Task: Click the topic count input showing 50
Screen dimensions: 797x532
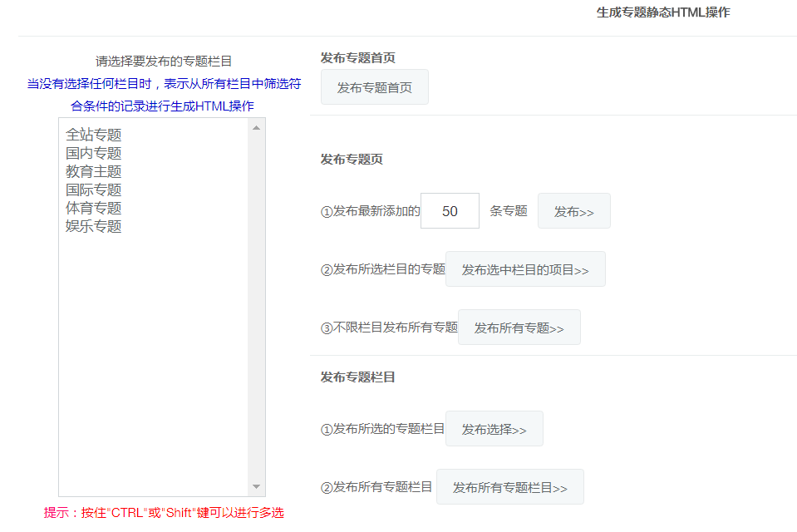Action: [x=449, y=210]
